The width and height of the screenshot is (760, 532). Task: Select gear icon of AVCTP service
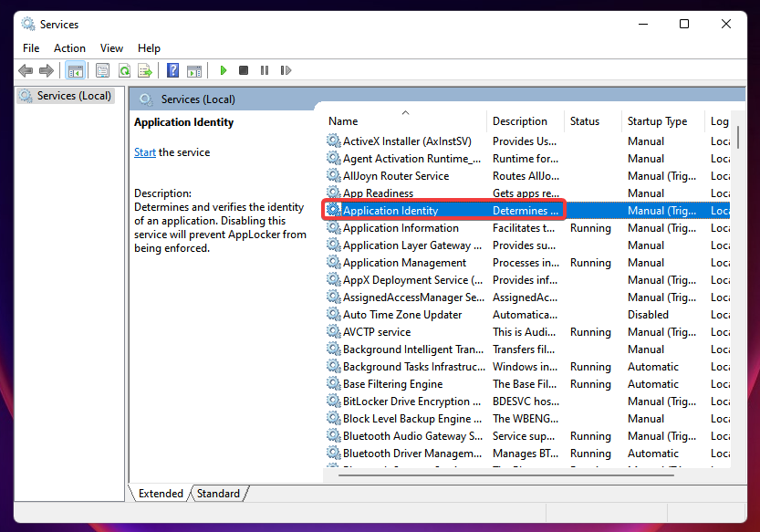coord(334,332)
